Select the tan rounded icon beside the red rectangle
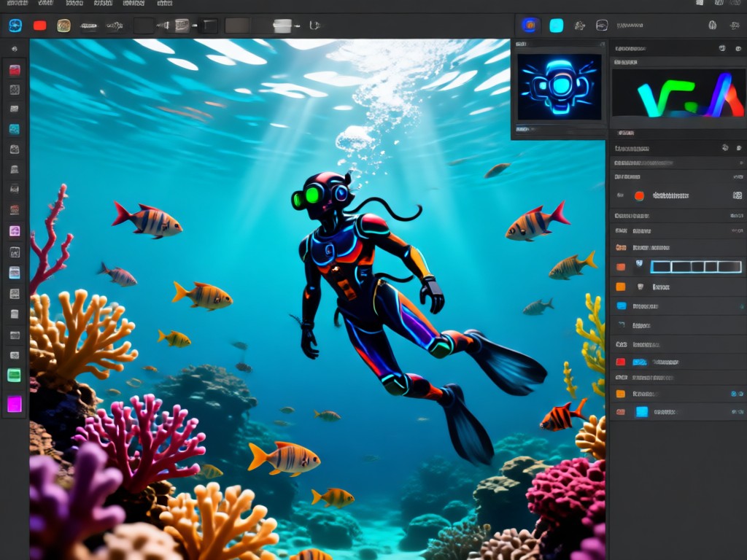The width and height of the screenshot is (747, 560). click(x=64, y=26)
